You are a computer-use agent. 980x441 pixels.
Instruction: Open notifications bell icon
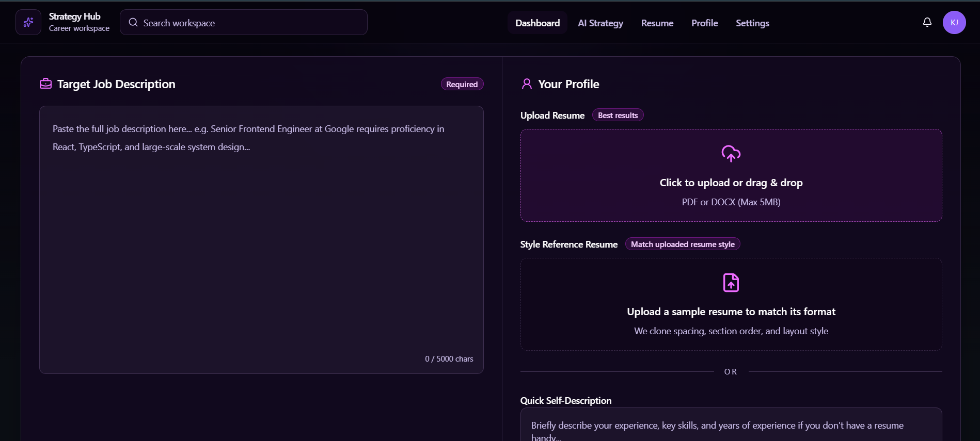click(927, 22)
